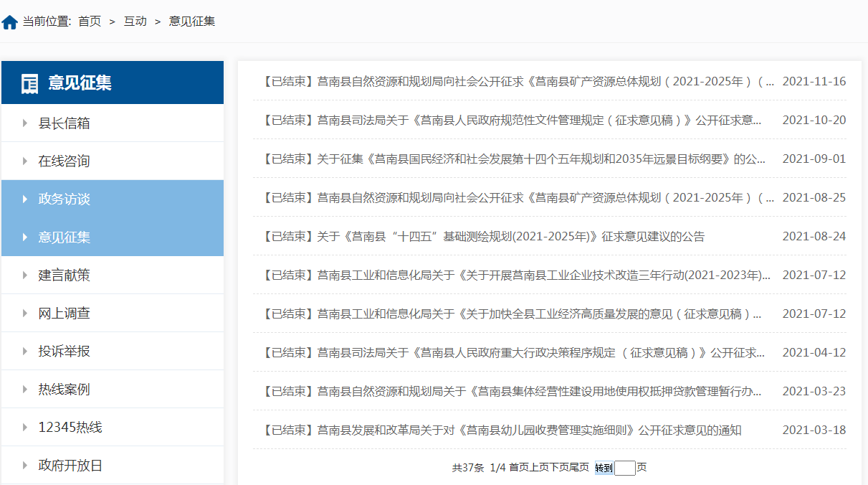Open the 建言献策 sidebar item
Viewport: 868px width, 485px height.
[x=113, y=276]
